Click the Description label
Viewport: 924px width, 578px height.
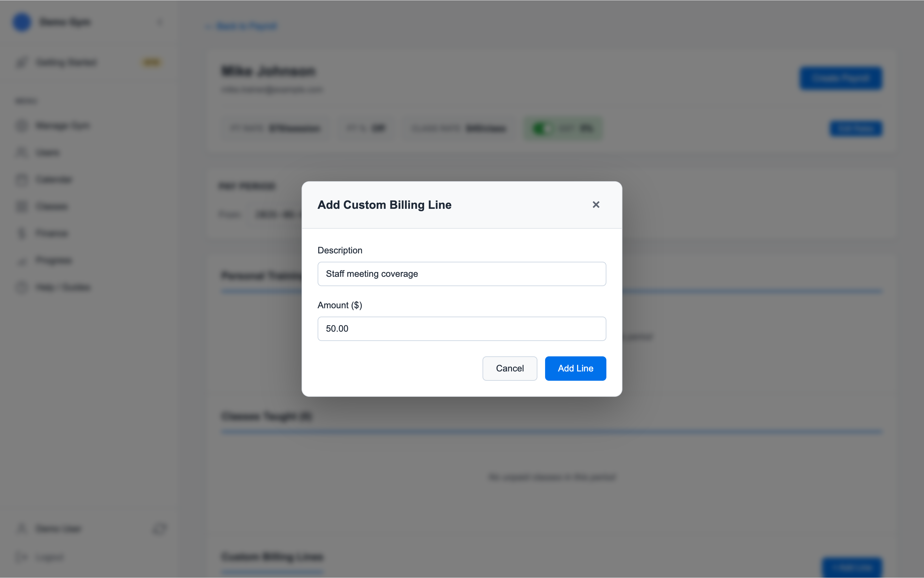click(340, 251)
